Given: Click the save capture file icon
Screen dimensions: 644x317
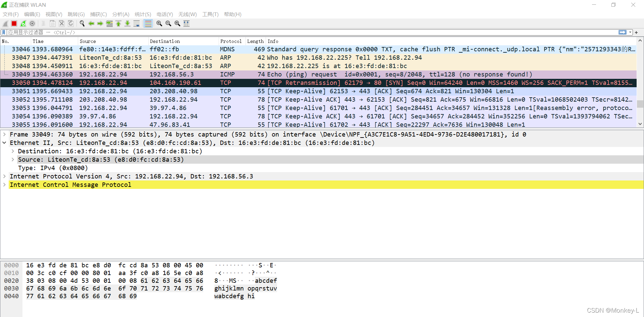Looking at the screenshot, I should 52,23.
